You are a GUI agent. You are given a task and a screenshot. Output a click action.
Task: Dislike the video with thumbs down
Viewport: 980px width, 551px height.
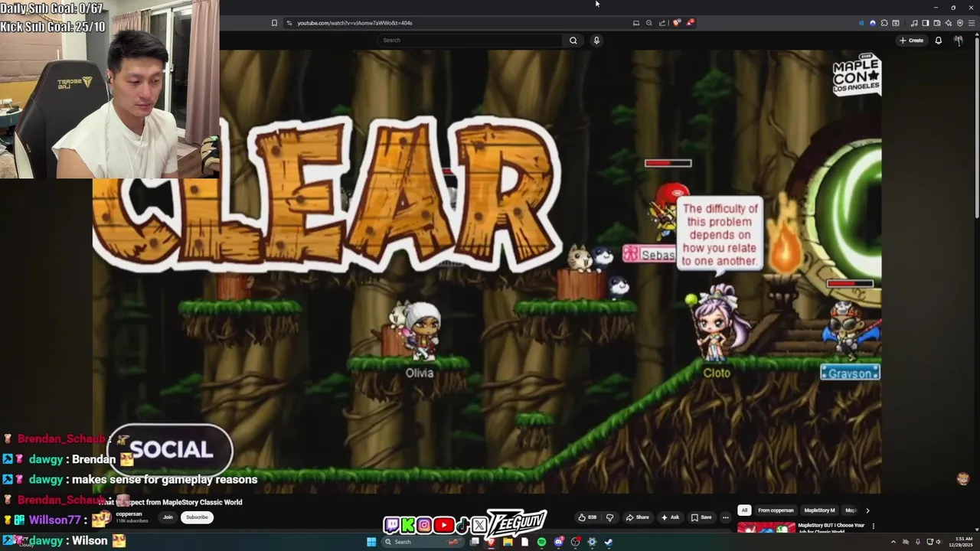[x=609, y=517]
